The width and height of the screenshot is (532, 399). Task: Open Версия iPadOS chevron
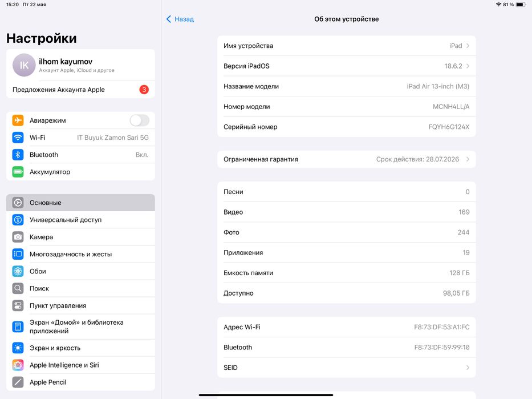[x=468, y=66]
